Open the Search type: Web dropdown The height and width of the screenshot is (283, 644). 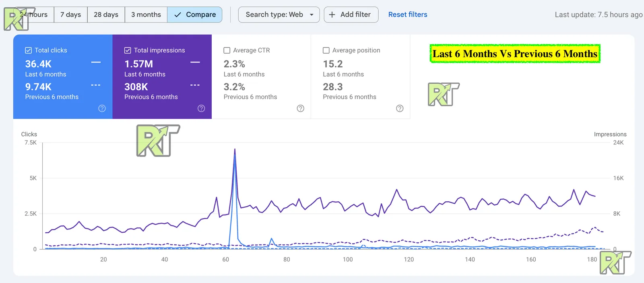point(279,14)
